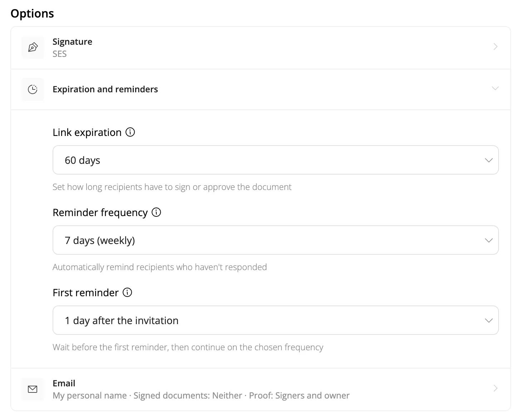
Task: Open Email settings via right chevron
Action: point(495,388)
